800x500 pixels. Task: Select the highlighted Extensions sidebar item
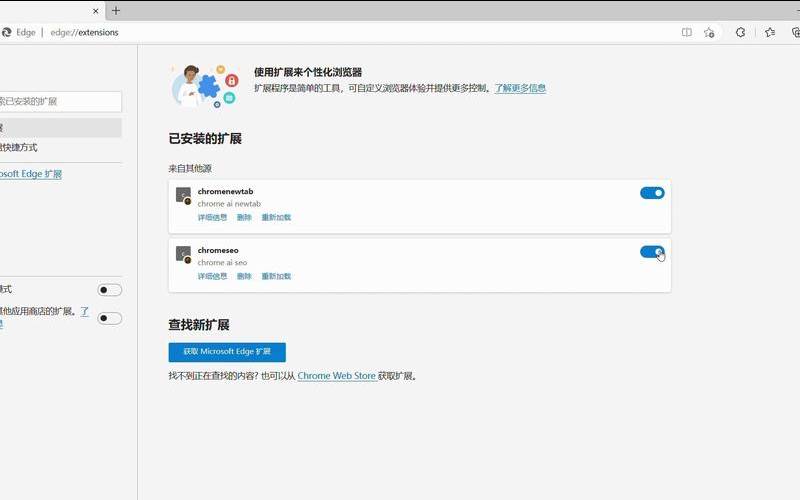click(60, 128)
